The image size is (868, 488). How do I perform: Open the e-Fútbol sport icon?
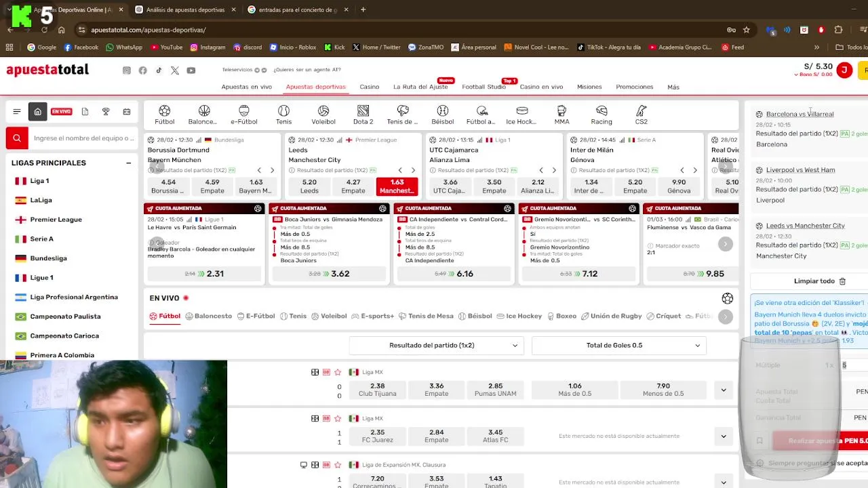(x=243, y=115)
